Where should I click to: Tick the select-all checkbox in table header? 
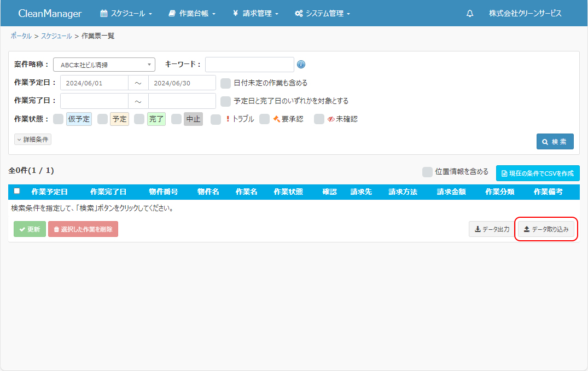click(x=17, y=191)
